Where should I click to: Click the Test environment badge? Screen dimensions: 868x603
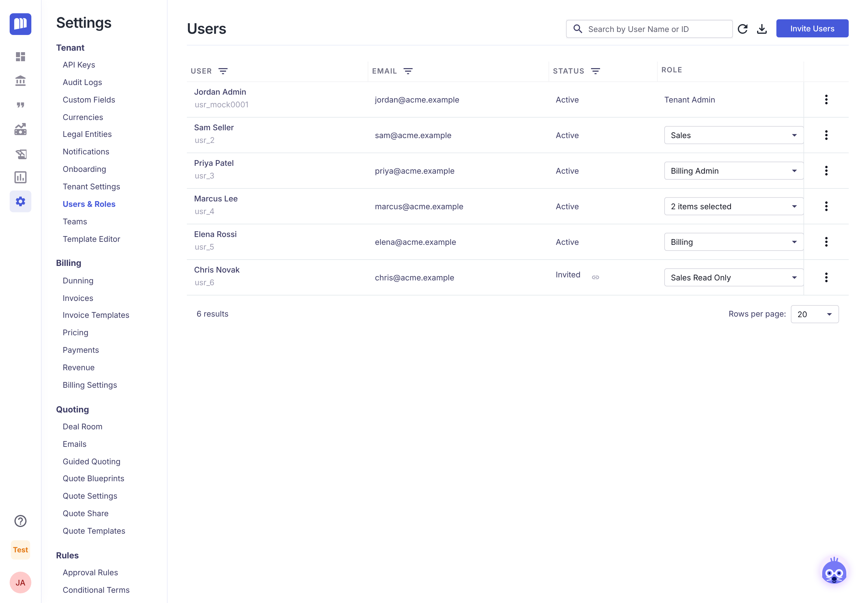20,550
